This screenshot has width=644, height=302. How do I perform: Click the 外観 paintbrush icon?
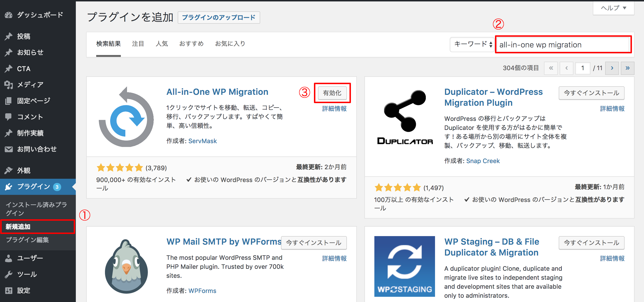point(9,170)
